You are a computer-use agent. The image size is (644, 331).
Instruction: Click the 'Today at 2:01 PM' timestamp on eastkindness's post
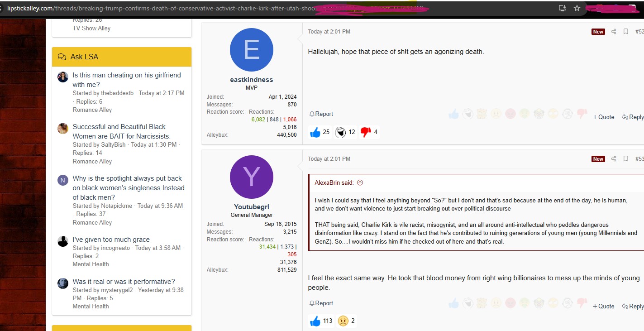pyautogui.click(x=329, y=32)
